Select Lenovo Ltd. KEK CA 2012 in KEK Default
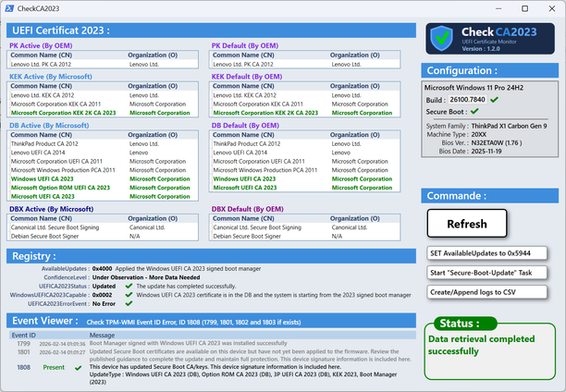Screen dimensions: 566x392 pyautogui.click(x=304, y=95)
